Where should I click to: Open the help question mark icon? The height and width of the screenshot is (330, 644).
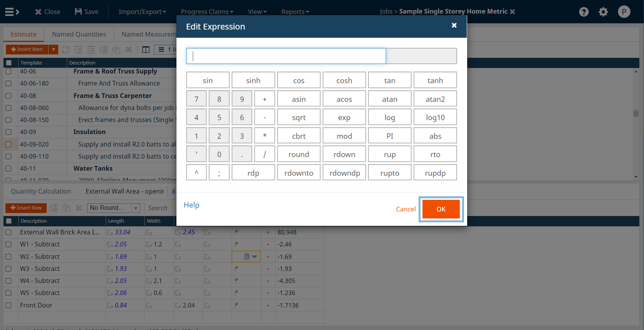click(x=584, y=12)
